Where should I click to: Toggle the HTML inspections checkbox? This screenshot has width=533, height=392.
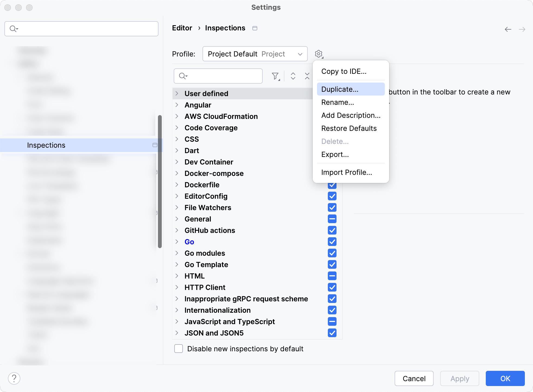pyautogui.click(x=332, y=276)
